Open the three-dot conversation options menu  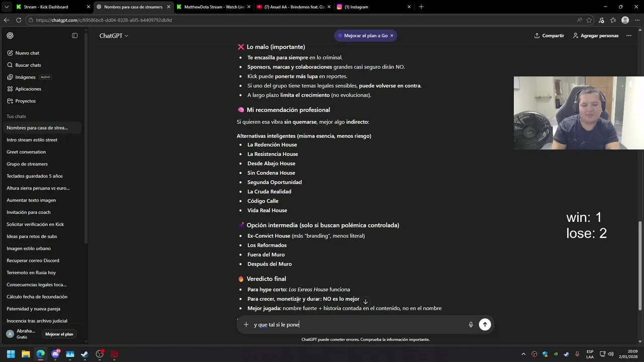628,36
